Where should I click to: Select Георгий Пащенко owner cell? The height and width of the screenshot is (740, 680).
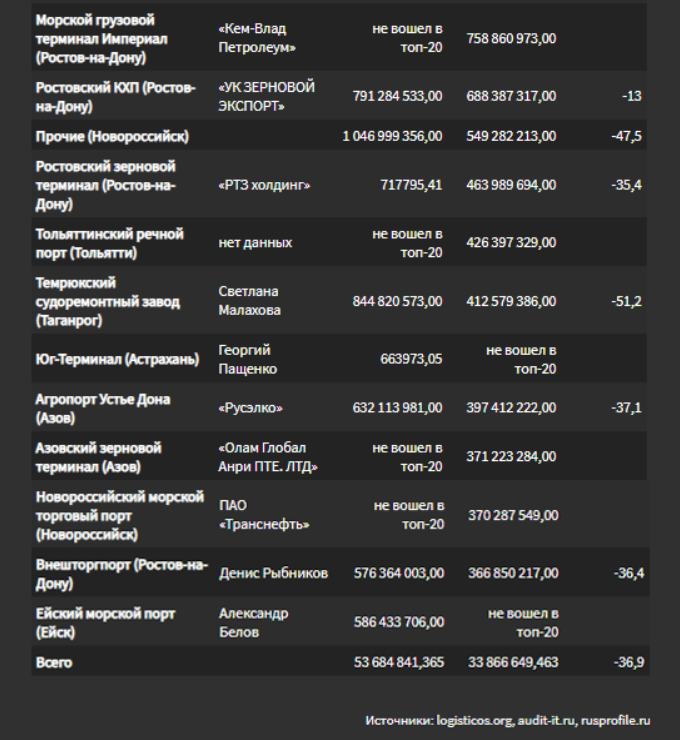coord(247,359)
